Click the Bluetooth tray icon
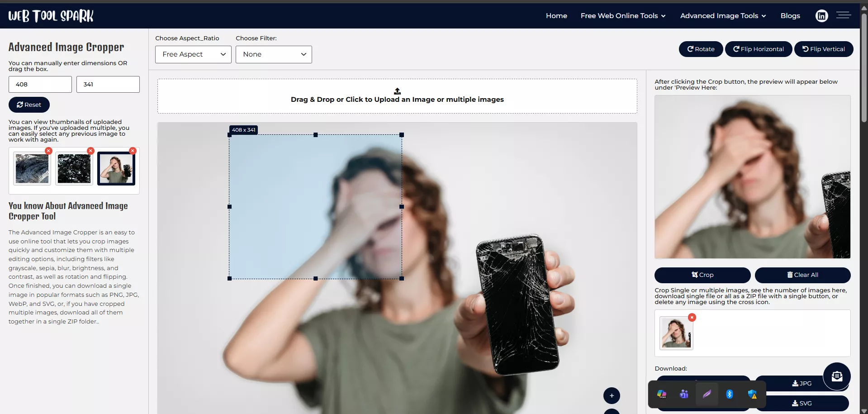The image size is (868, 414). point(729,394)
